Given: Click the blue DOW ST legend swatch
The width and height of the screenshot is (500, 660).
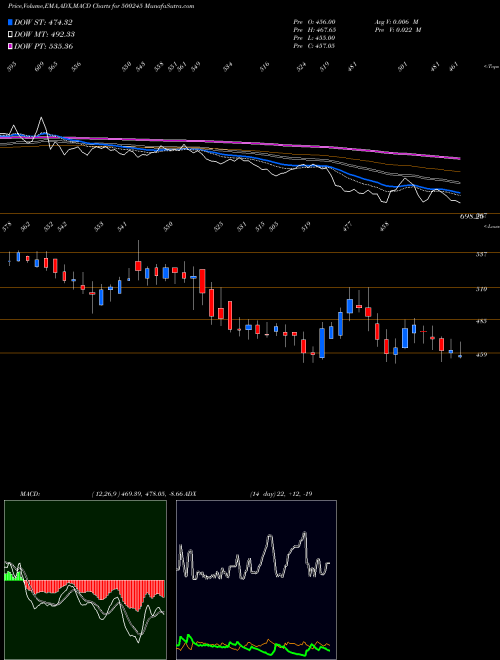Looking at the screenshot, I should 10,23.
